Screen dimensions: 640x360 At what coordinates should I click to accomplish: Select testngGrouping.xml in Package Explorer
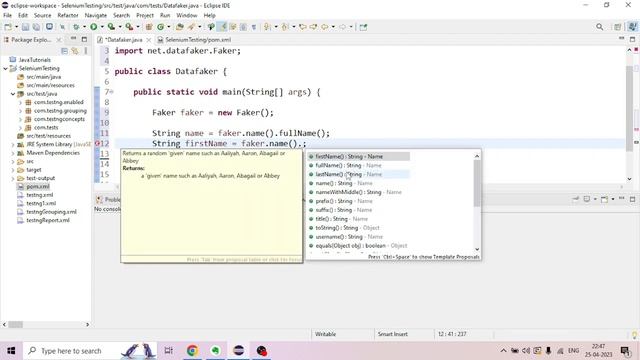pos(51,212)
